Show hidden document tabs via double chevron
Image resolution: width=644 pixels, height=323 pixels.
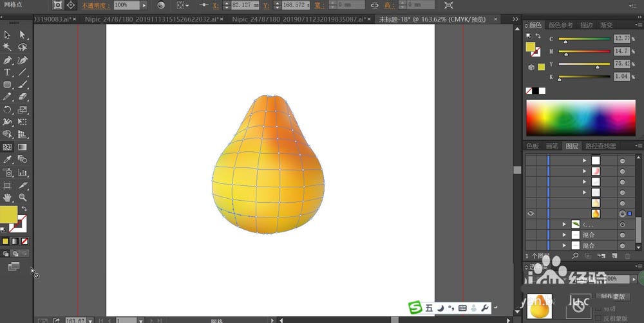coord(515,19)
